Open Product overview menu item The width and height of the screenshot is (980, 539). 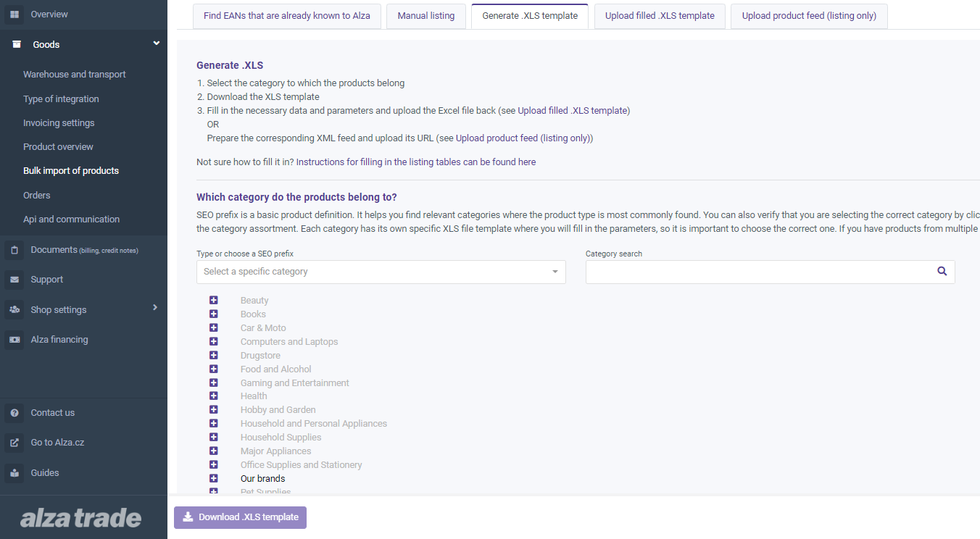(58, 147)
